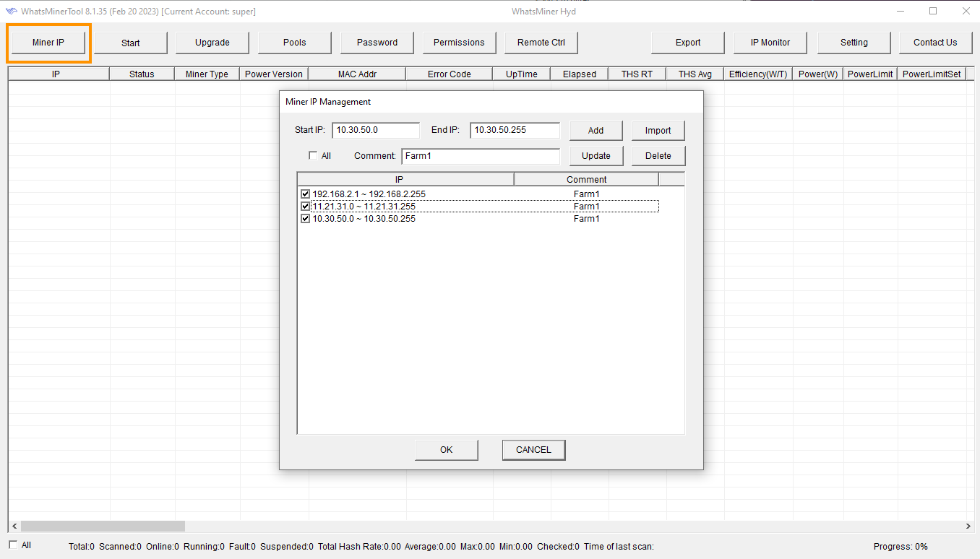This screenshot has width=980, height=559.
Task: Toggle the All checkbox in status bar
Action: point(13,545)
